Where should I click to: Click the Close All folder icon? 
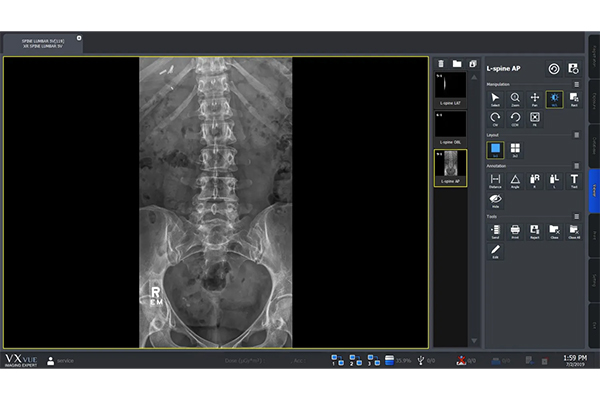click(574, 232)
